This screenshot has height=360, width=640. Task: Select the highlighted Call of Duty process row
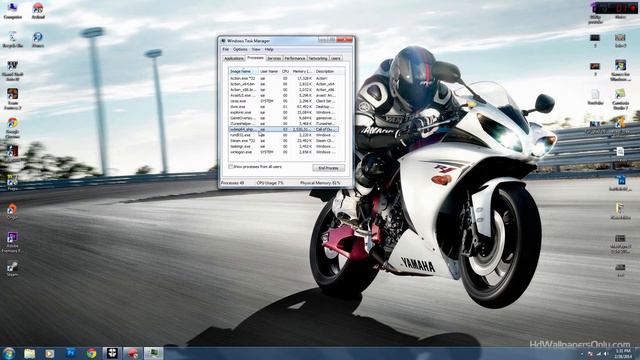point(284,129)
